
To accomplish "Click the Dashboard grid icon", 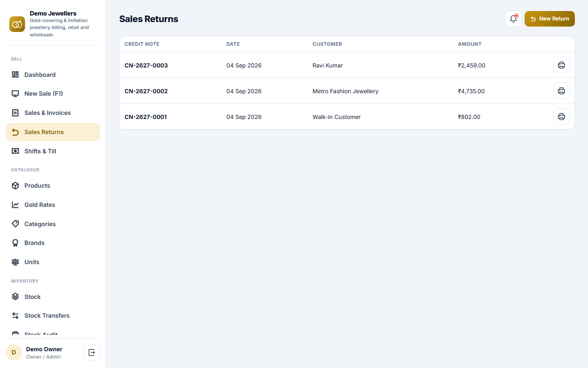I will pyautogui.click(x=16, y=74).
